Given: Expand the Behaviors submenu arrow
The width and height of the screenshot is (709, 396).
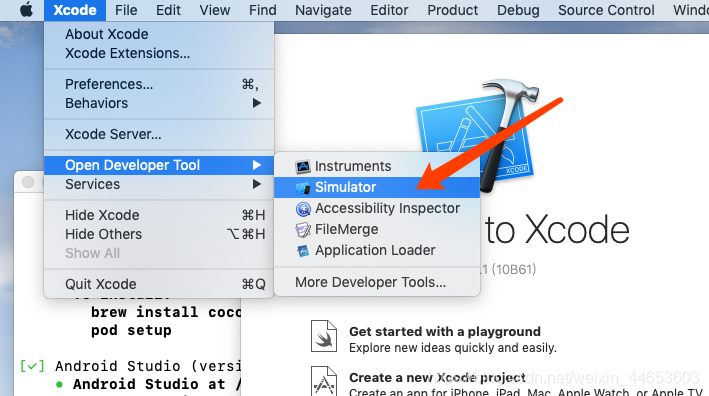Looking at the screenshot, I should click(256, 103).
